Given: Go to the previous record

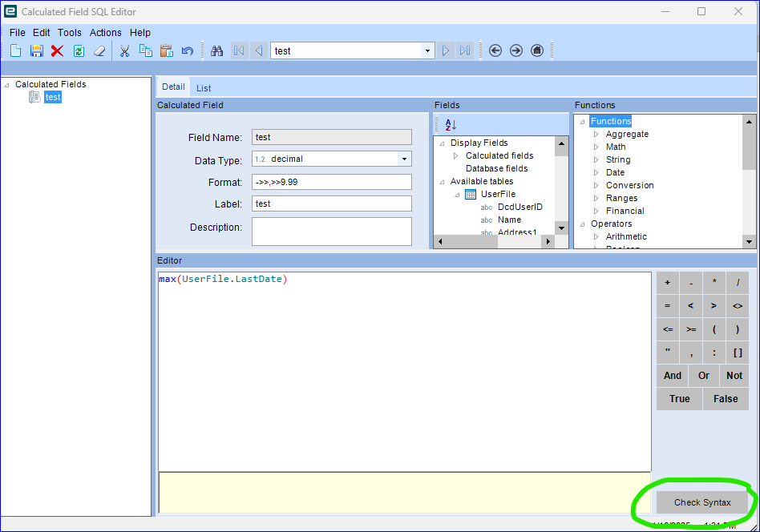Looking at the screenshot, I should point(259,50).
